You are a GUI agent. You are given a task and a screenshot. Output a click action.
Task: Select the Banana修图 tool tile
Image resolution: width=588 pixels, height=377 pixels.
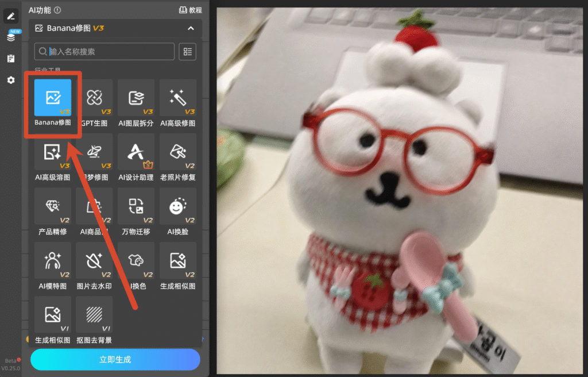(52, 98)
